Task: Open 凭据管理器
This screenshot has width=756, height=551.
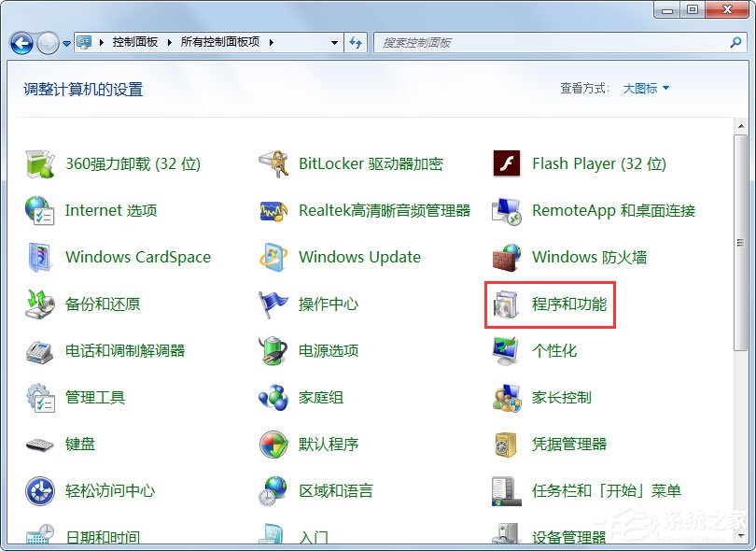Action: click(569, 444)
